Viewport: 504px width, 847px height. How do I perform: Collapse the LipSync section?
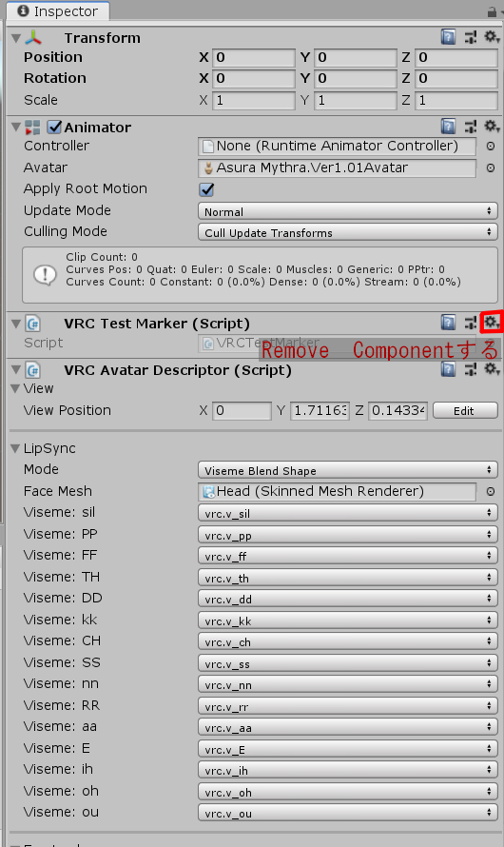[15, 448]
